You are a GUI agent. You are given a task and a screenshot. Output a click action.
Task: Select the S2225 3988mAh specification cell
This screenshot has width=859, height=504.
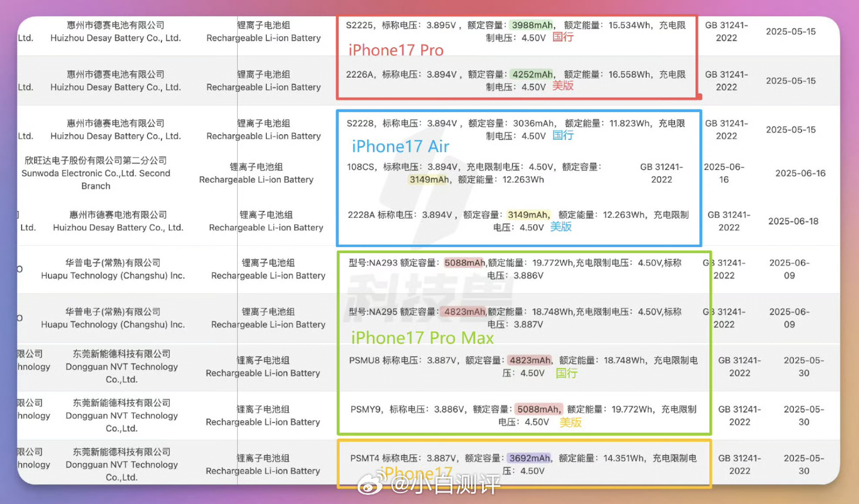click(516, 31)
